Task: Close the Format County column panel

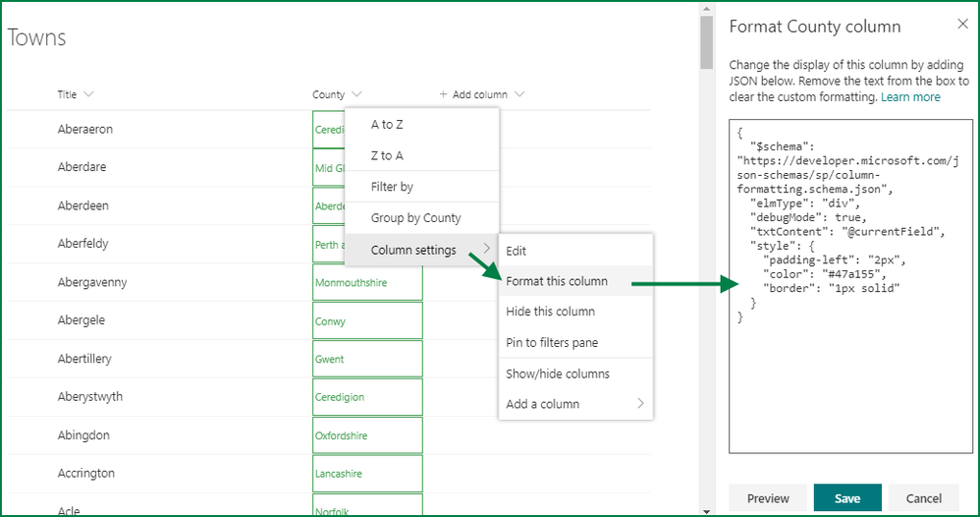Action: (961, 25)
